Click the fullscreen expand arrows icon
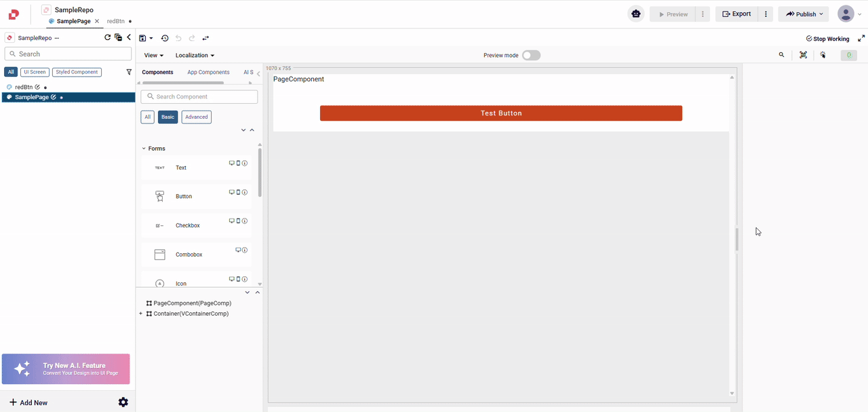868x412 pixels. point(861,39)
